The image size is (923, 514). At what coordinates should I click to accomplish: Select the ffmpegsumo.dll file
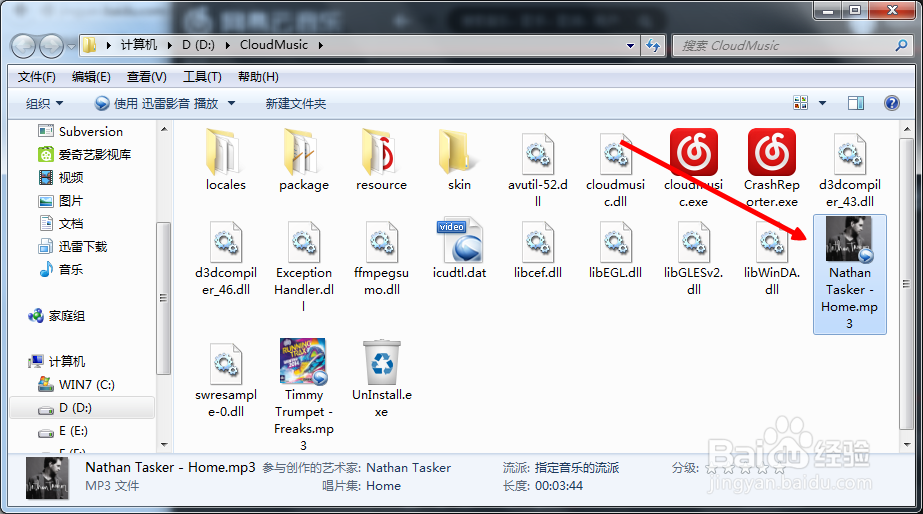pyautogui.click(x=381, y=258)
